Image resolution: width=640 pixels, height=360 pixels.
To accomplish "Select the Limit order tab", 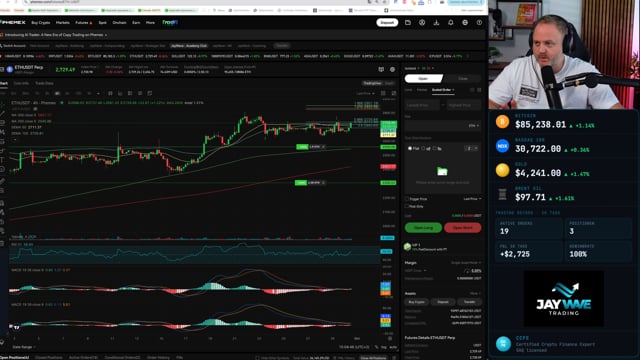I will coord(409,90).
